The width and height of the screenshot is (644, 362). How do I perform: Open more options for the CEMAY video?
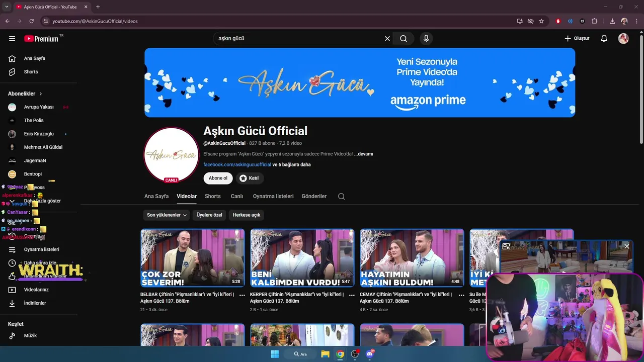[x=461, y=295]
